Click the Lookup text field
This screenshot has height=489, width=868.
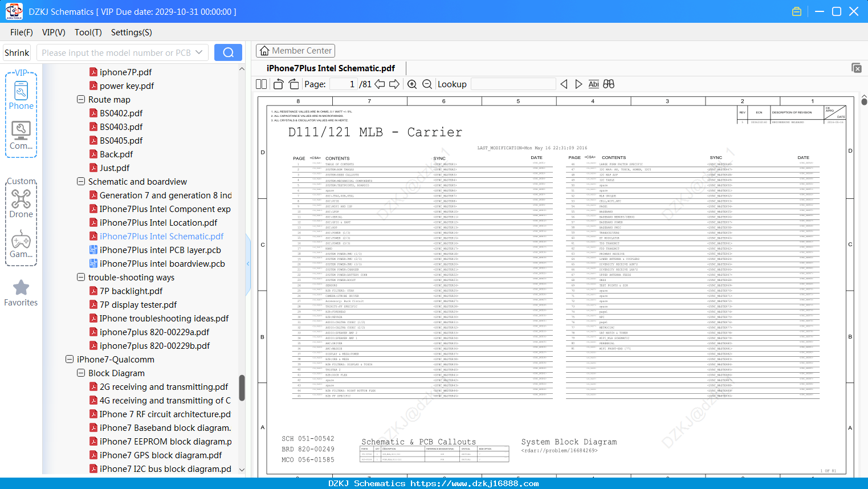click(514, 84)
